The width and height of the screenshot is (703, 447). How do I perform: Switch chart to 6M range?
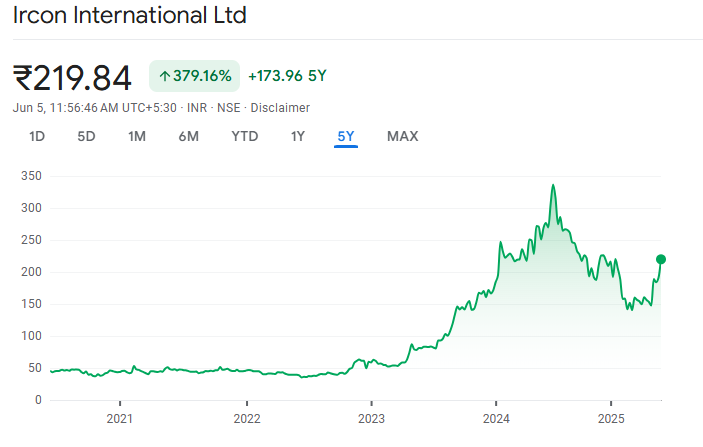[x=188, y=136]
